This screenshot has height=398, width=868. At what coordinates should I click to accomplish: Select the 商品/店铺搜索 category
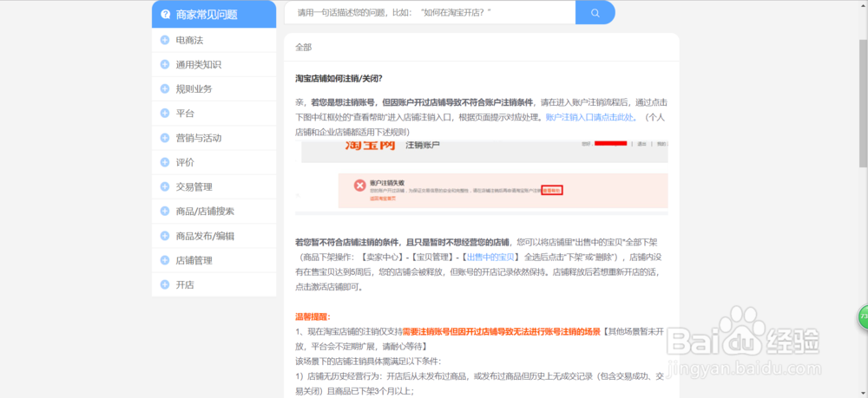pyautogui.click(x=214, y=211)
